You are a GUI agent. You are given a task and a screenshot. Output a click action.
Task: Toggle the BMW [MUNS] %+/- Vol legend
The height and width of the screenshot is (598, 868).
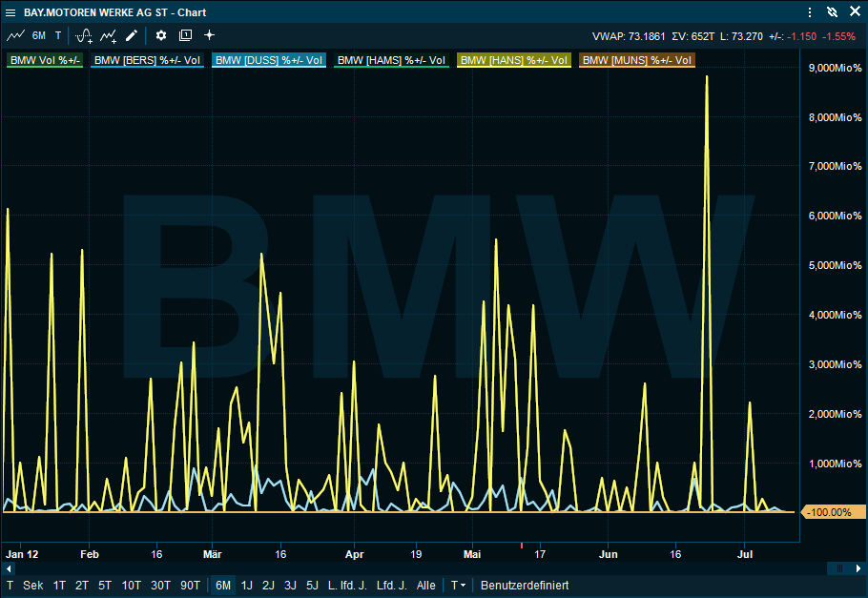pos(637,60)
